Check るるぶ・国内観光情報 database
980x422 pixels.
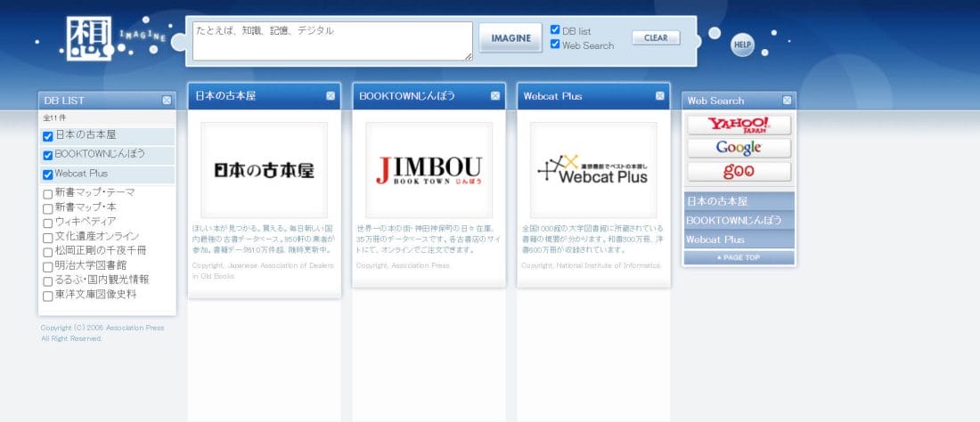[47, 281]
